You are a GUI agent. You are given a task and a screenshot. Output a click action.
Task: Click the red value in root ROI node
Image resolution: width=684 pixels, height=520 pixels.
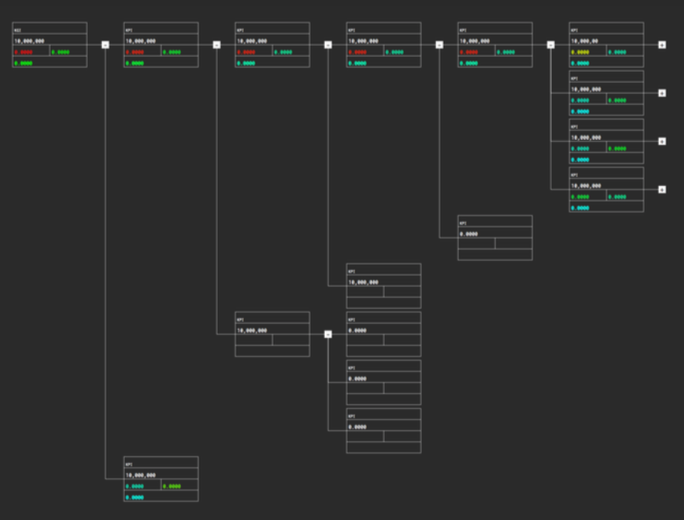[x=23, y=52]
